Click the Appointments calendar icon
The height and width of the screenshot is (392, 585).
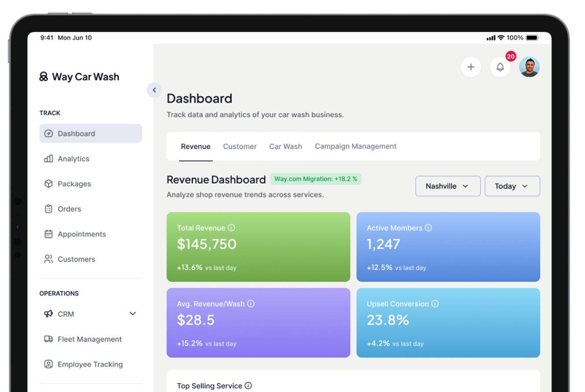(x=49, y=234)
